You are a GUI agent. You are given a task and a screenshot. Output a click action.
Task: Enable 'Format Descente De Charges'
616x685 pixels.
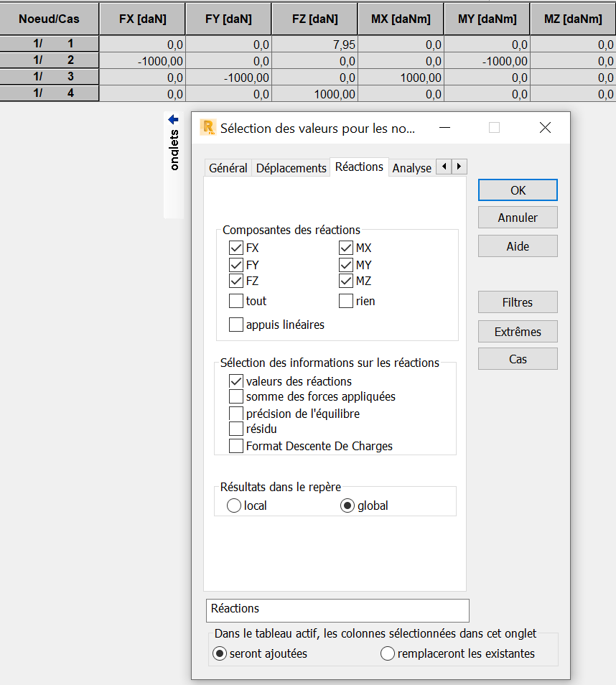236,446
